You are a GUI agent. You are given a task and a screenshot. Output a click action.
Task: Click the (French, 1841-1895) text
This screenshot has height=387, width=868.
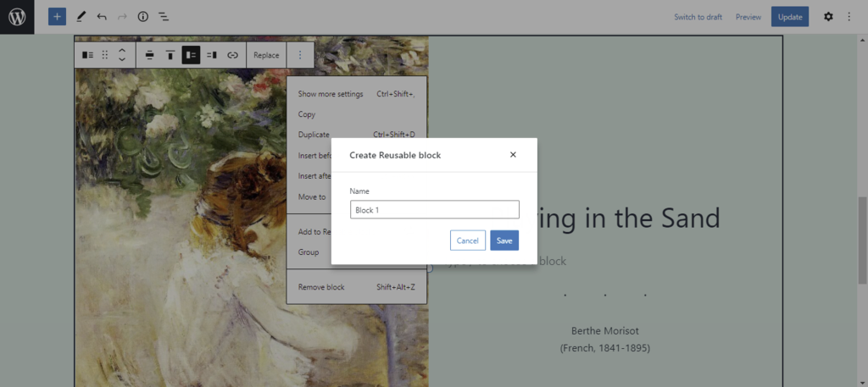coord(605,348)
